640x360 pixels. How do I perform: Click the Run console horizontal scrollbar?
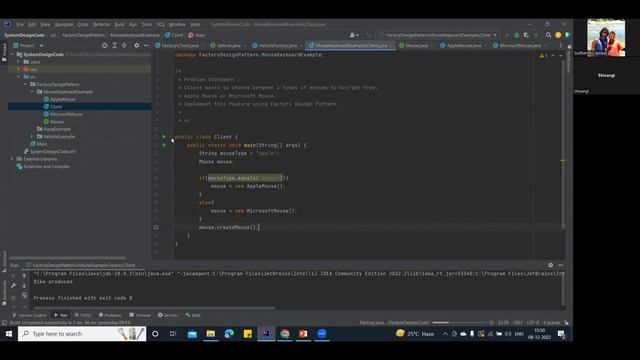pos(154,308)
